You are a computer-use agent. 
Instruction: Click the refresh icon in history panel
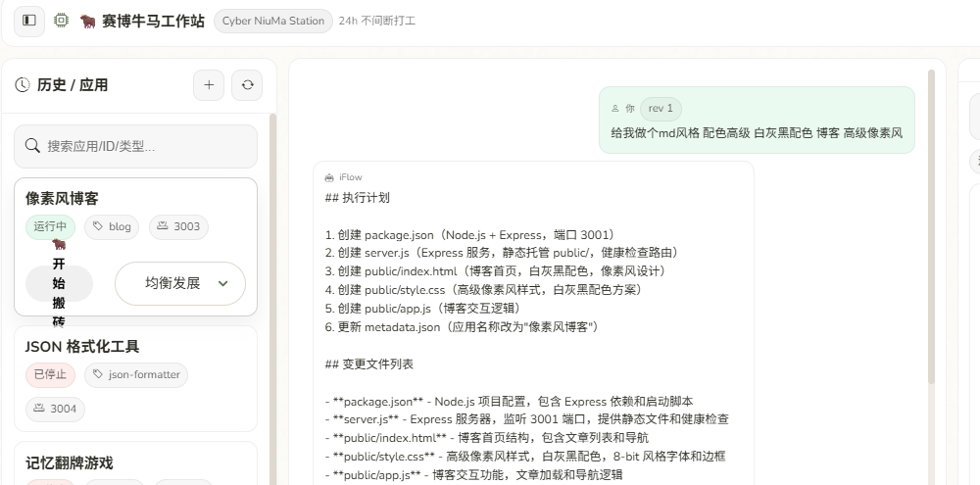click(247, 85)
